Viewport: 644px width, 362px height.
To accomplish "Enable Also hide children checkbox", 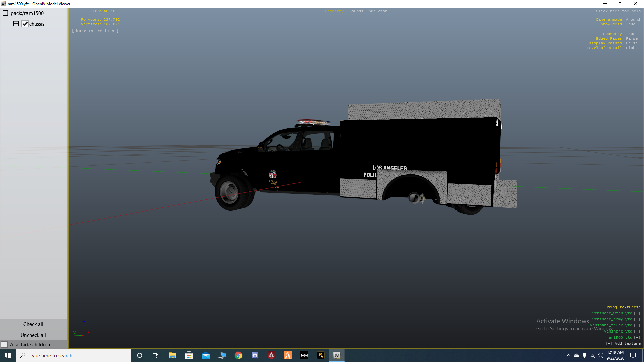I will click(x=4, y=345).
